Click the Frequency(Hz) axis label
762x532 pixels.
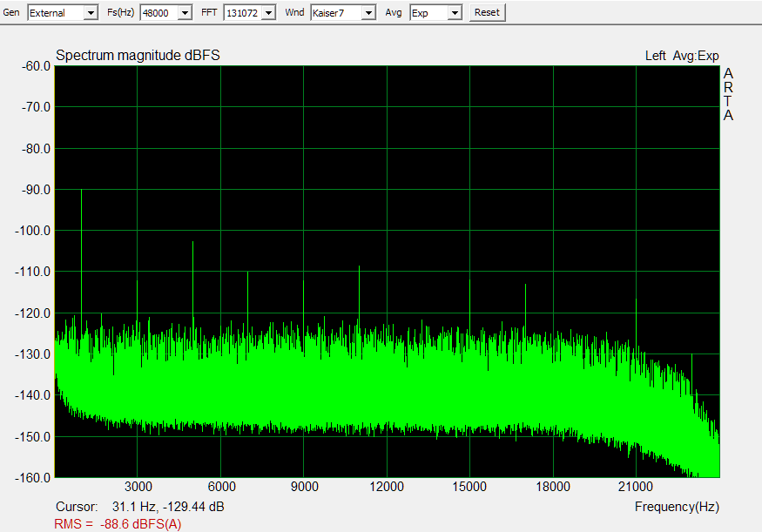[x=677, y=507]
